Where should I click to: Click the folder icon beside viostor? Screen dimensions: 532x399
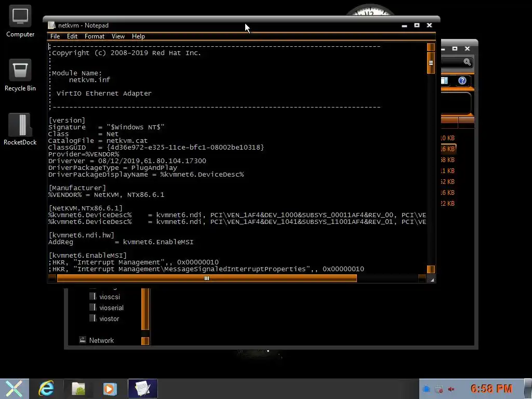92,318
